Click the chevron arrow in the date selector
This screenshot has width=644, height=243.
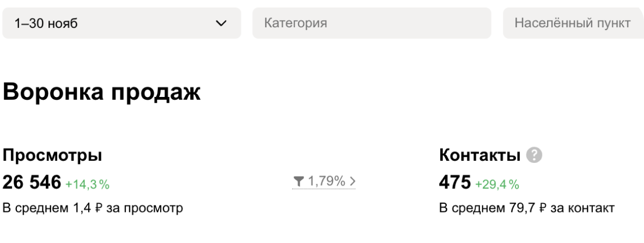point(221,23)
